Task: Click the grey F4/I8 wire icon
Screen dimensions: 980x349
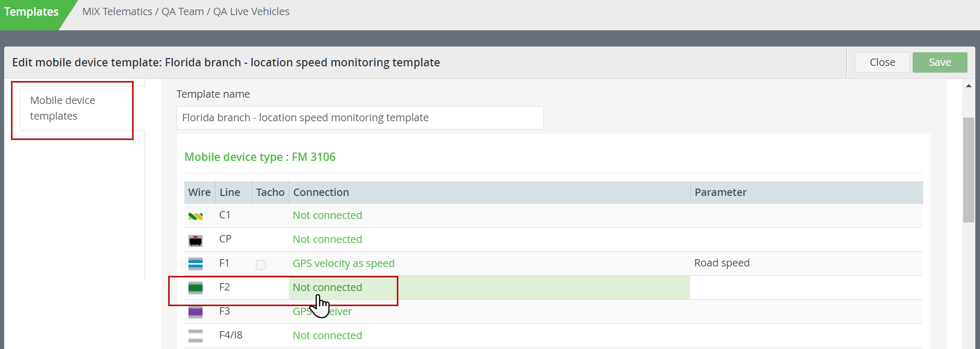Action: [195, 336]
